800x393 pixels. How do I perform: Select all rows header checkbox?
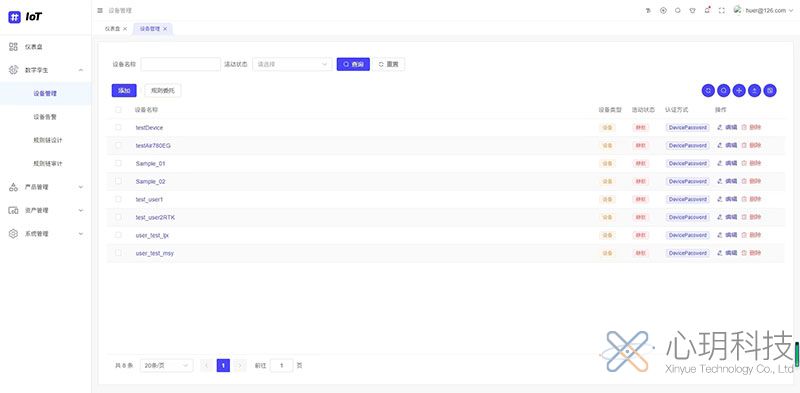click(x=118, y=110)
